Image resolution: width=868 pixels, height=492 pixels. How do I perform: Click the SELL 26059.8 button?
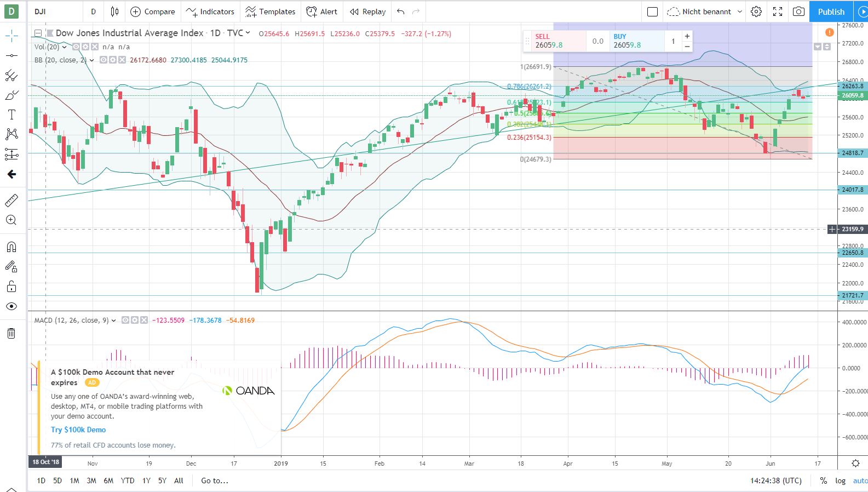[x=559, y=41]
